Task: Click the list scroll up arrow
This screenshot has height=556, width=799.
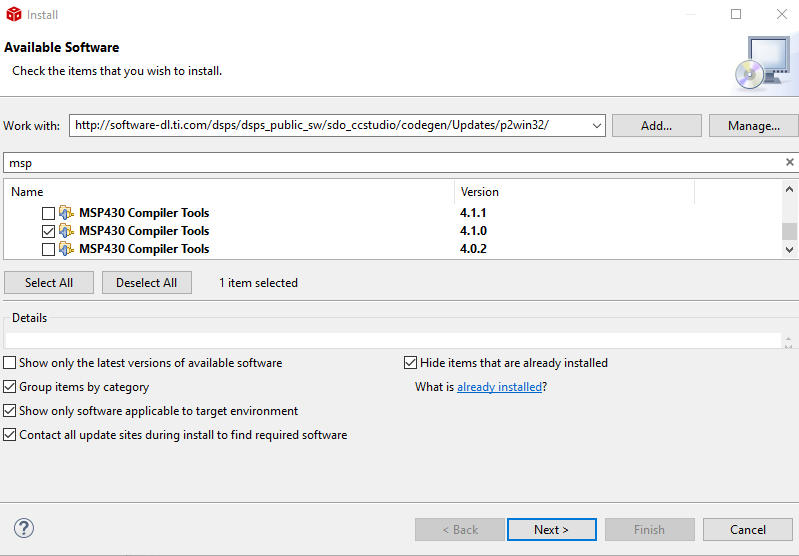Action: click(789, 190)
